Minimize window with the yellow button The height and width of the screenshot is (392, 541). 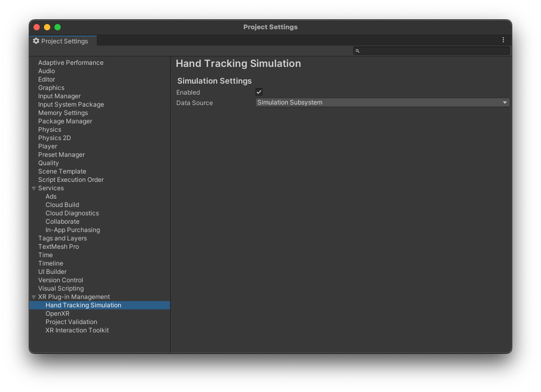point(47,27)
